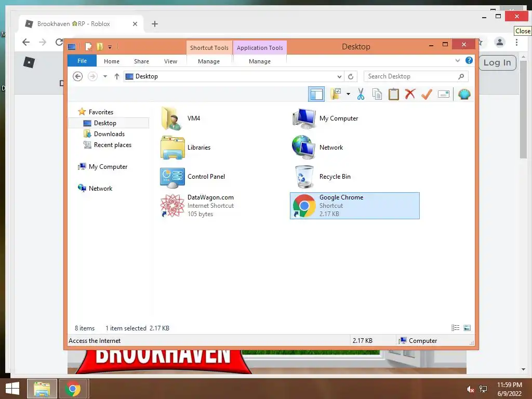
Task: Go back in Chrome browser
Action: pyautogui.click(x=26, y=42)
